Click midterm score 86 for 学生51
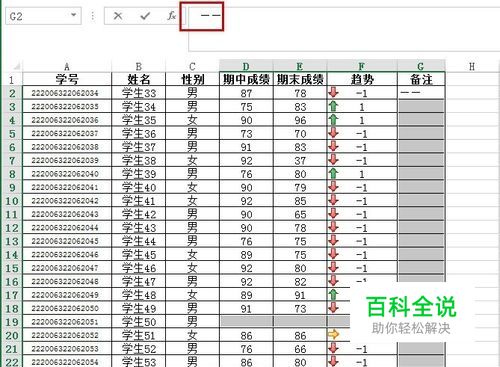The height and width of the screenshot is (367, 500). 246,335
